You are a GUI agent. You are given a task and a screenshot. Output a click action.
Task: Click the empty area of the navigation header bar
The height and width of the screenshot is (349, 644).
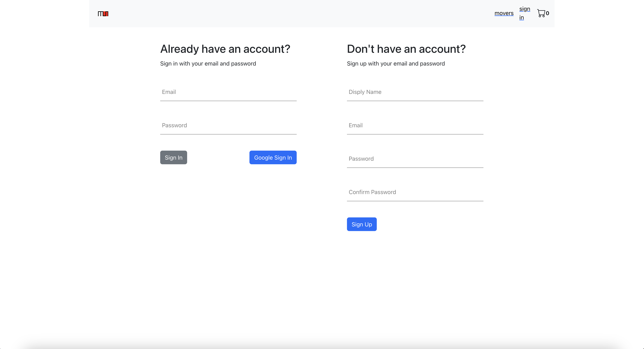point(300,14)
